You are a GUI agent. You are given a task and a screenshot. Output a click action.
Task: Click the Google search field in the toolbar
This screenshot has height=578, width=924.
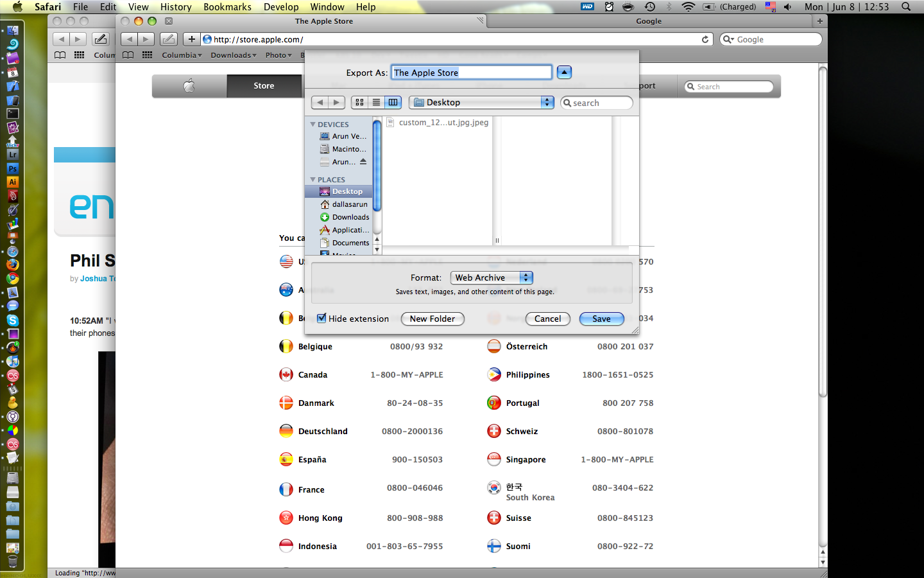[771, 39]
